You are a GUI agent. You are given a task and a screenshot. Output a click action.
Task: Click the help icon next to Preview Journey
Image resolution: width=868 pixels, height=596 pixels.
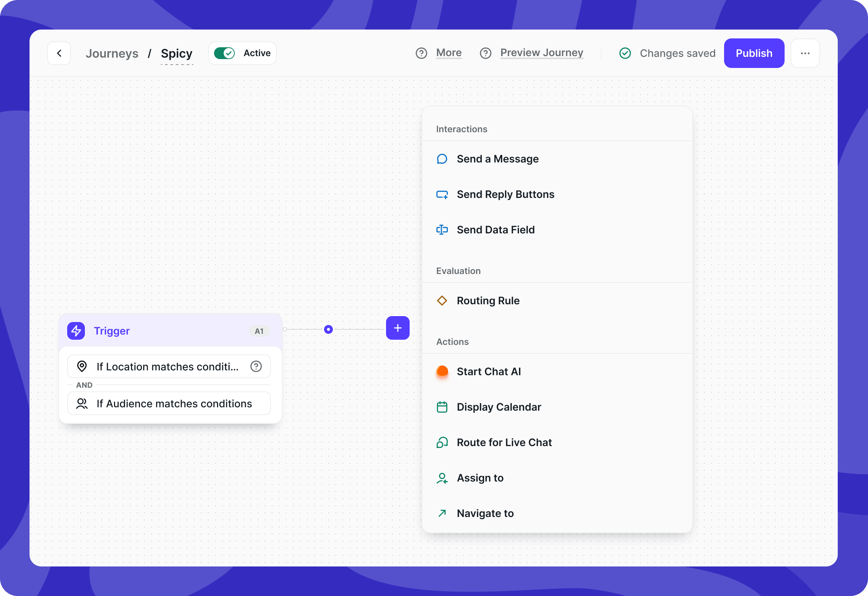pyautogui.click(x=485, y=53)
